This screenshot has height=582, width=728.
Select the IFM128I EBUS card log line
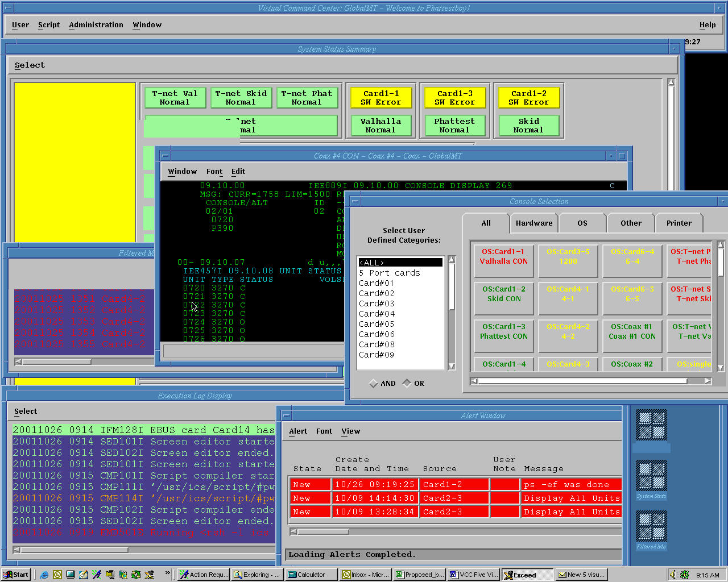click(x=144, y=430)
